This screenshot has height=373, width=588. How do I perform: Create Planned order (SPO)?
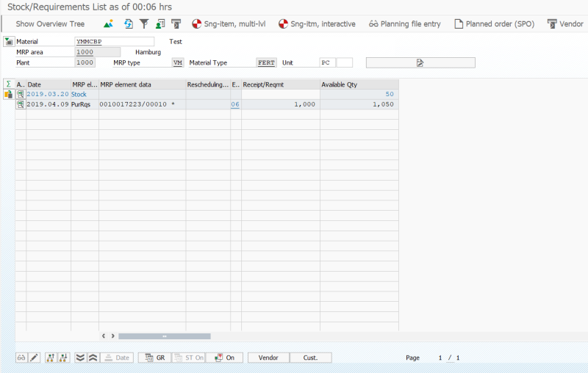pos(494,24)
